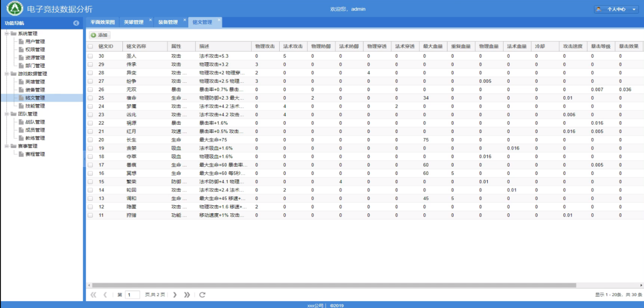Click the 权限管理 page icon
This screenshot has width=644, height=308.
point(21,49)
